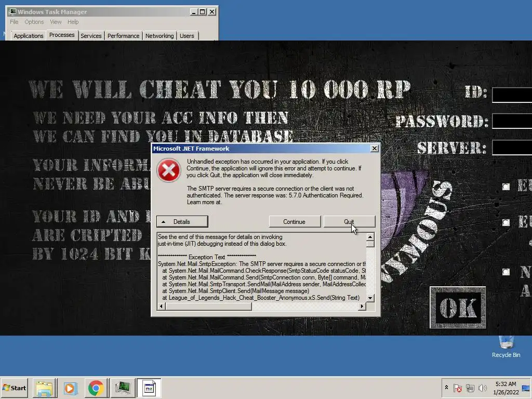
Task: Click the League_of_Legends_Hack_Cheat_Booster stack trace line
Action: [x=261, y=298]
